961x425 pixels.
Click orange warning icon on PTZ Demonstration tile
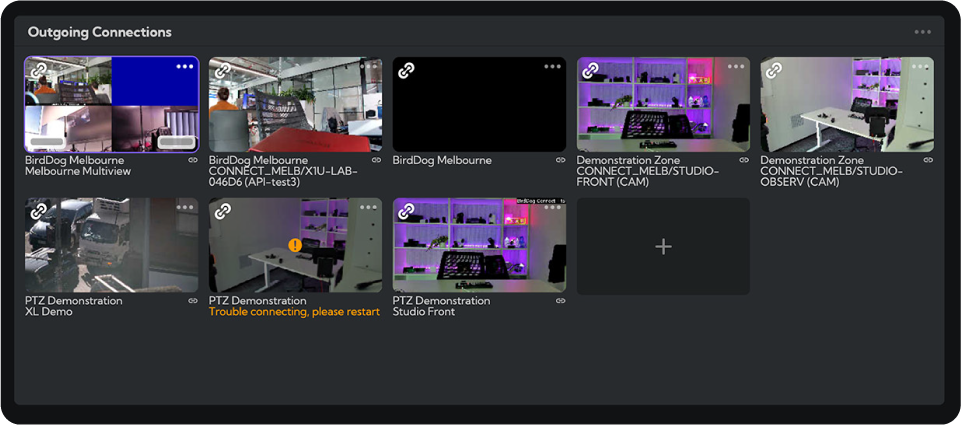[x=295, y=245]
